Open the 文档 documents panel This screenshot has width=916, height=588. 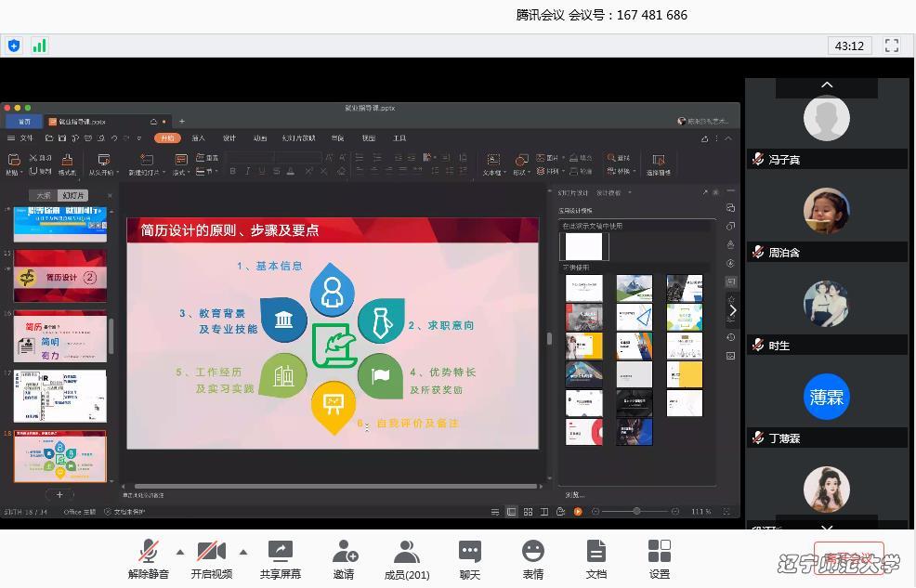[595, 559]
